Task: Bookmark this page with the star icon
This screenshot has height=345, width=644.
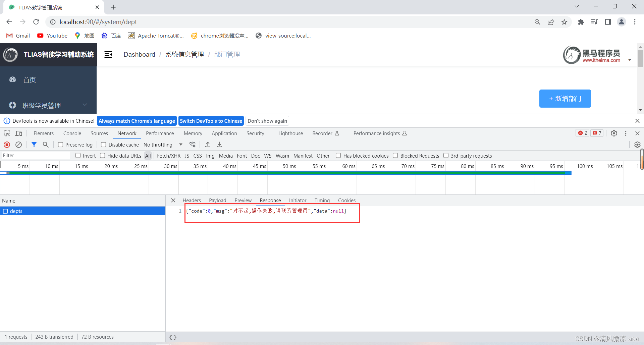Action: tap(564, 22)
